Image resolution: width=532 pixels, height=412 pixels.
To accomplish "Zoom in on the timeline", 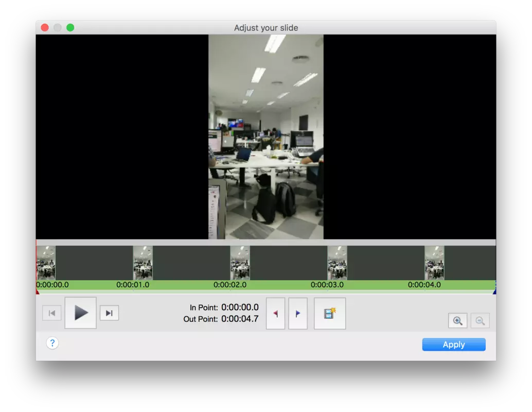I will point(458,320).
